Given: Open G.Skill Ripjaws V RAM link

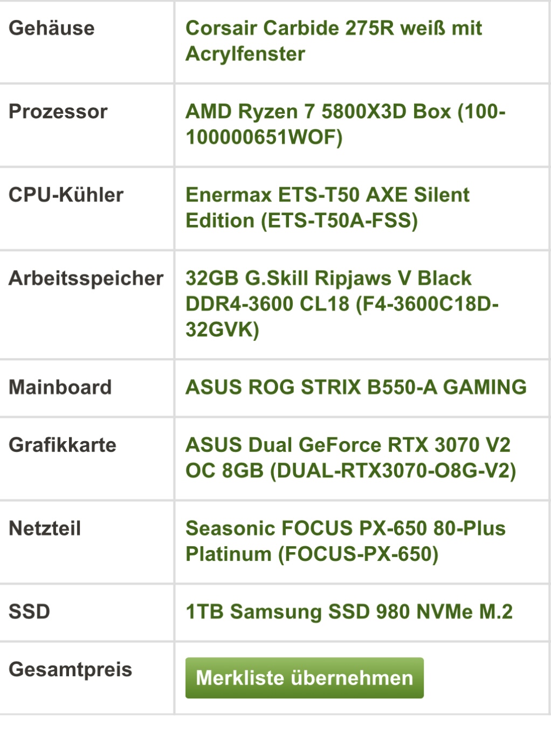Looking at the screenshot, I should click(x=342, y=304).
